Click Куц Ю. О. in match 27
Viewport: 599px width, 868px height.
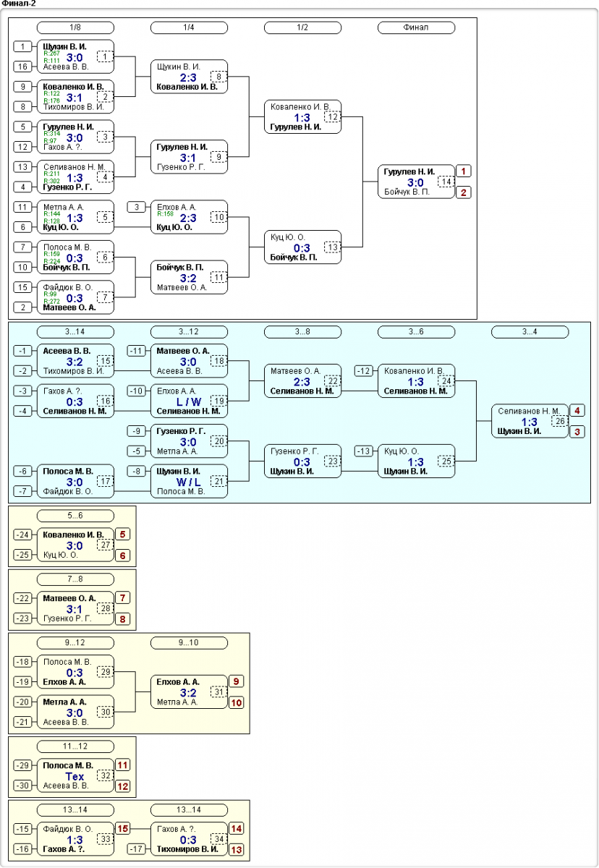[61, 556]
